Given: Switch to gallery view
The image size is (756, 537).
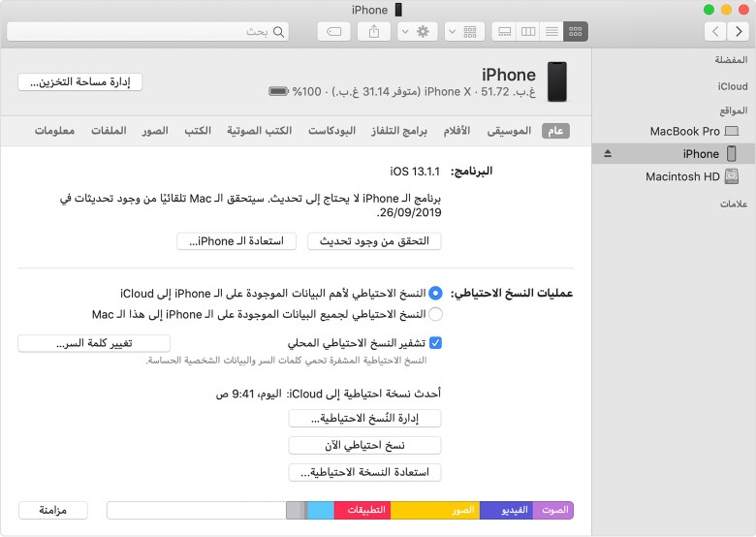Looking at the screenshot, I should click(504, 32).
